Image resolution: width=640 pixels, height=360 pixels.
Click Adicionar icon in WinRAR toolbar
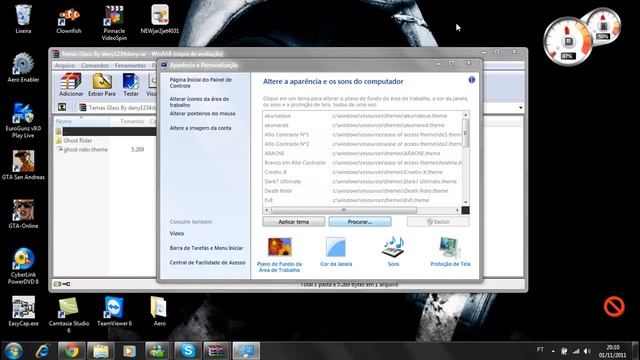(71, 85)
